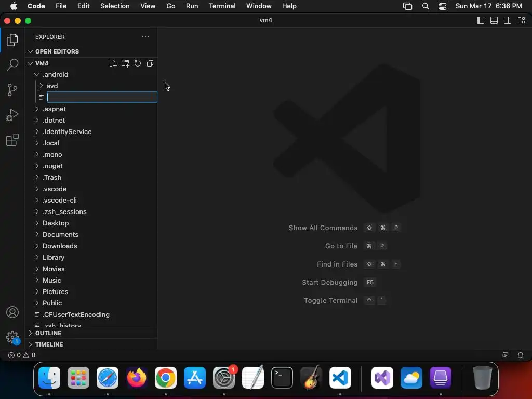Open Visual Studio purple icon in Dock
The width and height of the screenshot is (532, 399).
382,378
